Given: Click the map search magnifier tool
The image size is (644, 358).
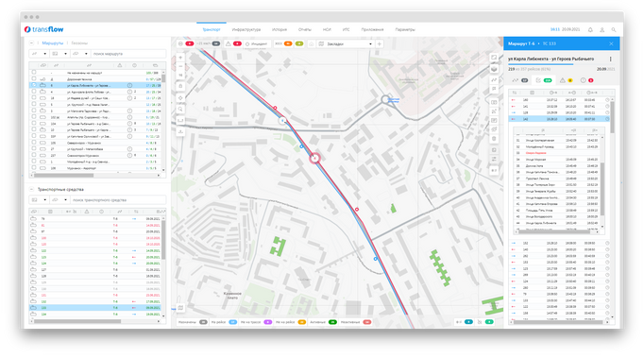Looking at the screenshot, I should point(180,110).
